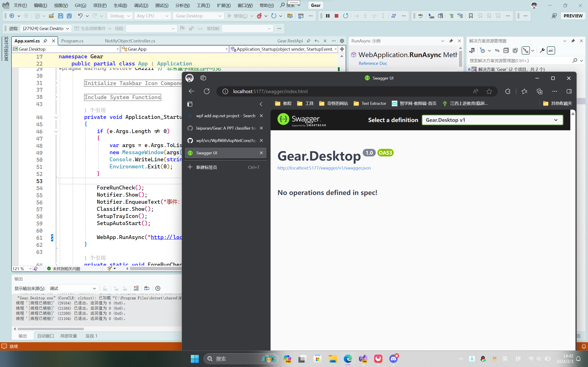Stop the current debugging session

coord(336,16)
